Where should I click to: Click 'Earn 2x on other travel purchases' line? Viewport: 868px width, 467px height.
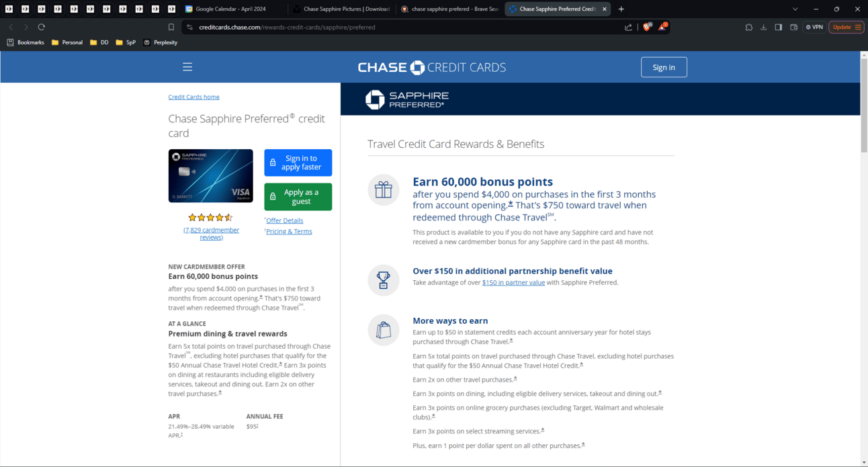[x=464, y=380]
